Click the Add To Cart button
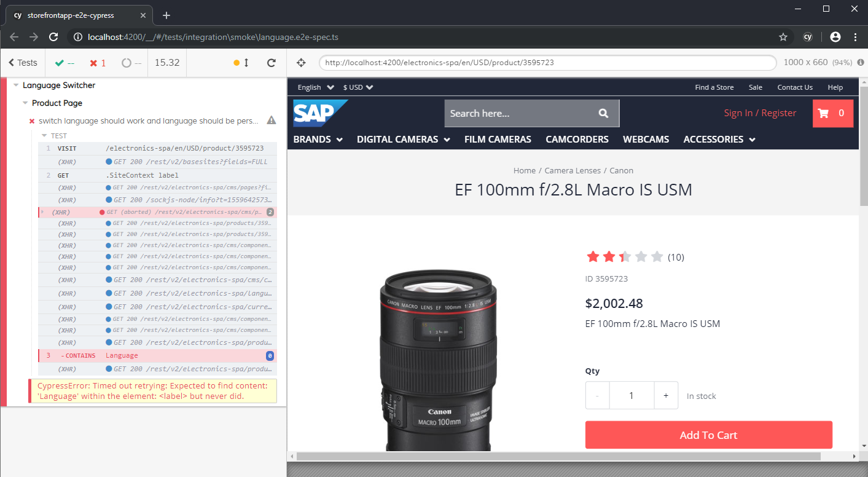868x477 pixels. pyautogui.click(x=708, y=435)
